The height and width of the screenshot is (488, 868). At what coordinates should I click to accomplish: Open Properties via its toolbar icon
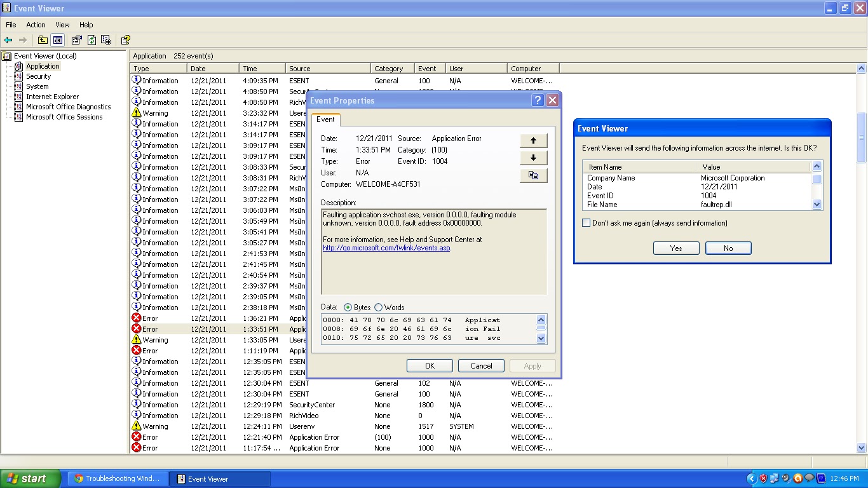pyautogui.click(x=76, y=39)
